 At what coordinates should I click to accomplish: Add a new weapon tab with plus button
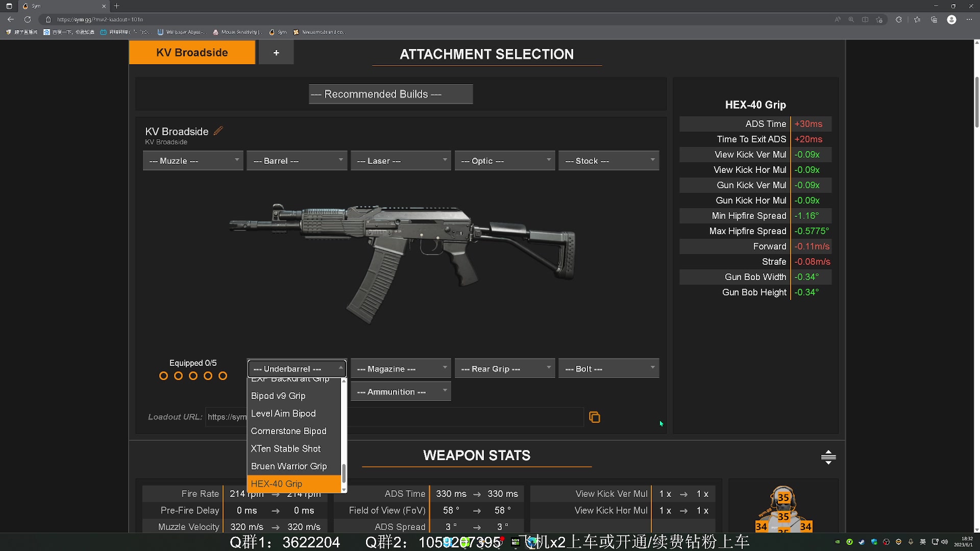click(276, 53)
